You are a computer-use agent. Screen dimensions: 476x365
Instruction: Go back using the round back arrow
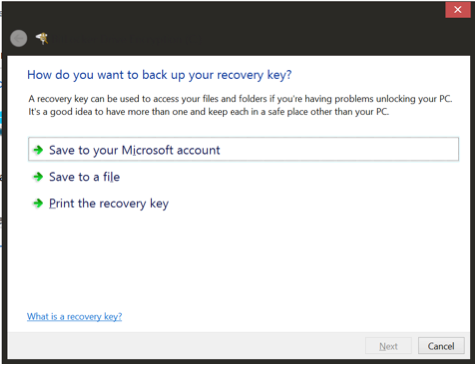pyautogui.click(x=19, y=38)
